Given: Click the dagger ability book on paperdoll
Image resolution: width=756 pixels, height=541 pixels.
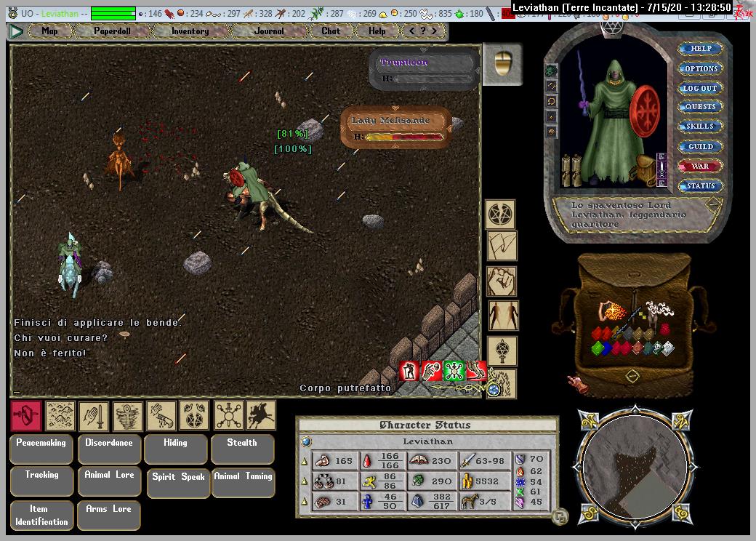Looking at the screenshot, I should (x=662, y=169).
